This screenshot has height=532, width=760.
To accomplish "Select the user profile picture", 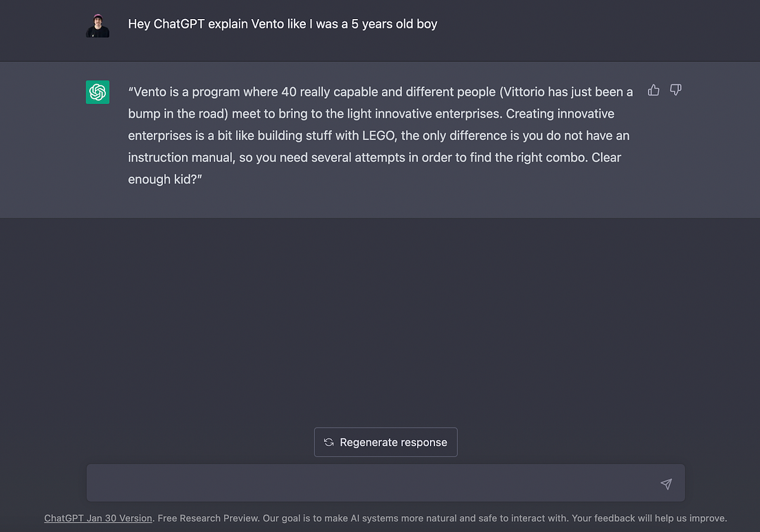I will tap(97, 24).
